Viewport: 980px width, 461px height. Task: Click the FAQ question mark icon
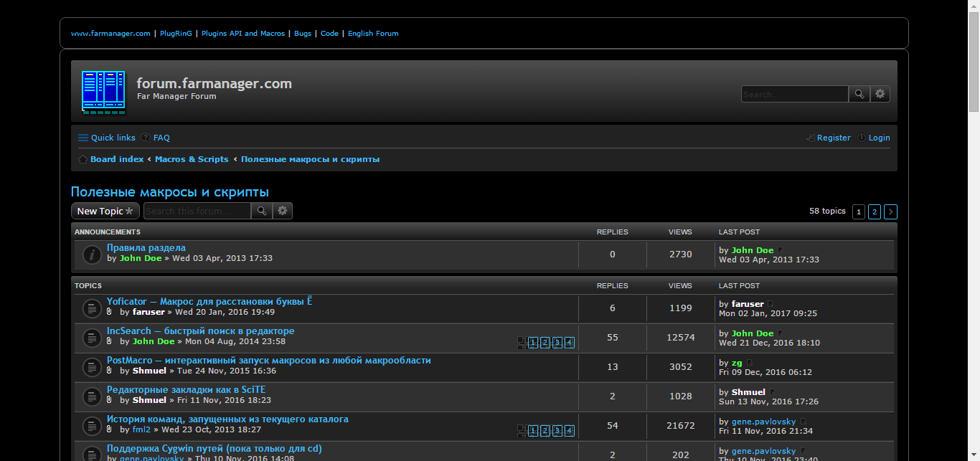click(x=146, y=138)
